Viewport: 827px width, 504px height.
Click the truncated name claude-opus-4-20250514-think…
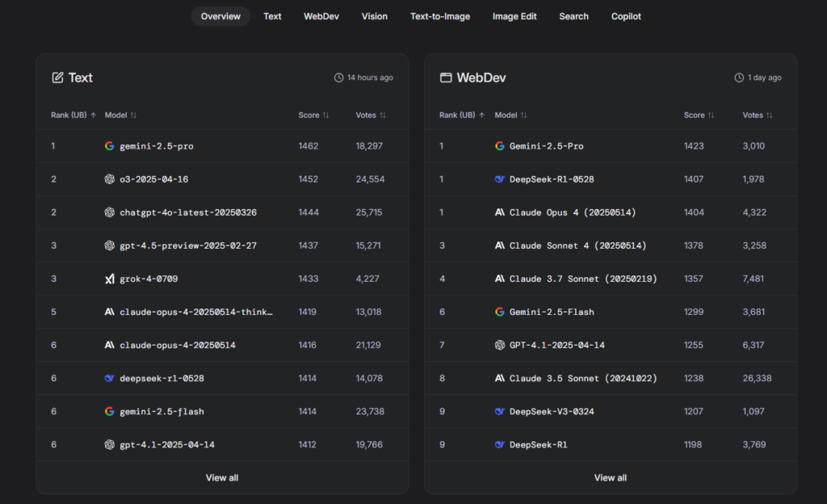196,312
